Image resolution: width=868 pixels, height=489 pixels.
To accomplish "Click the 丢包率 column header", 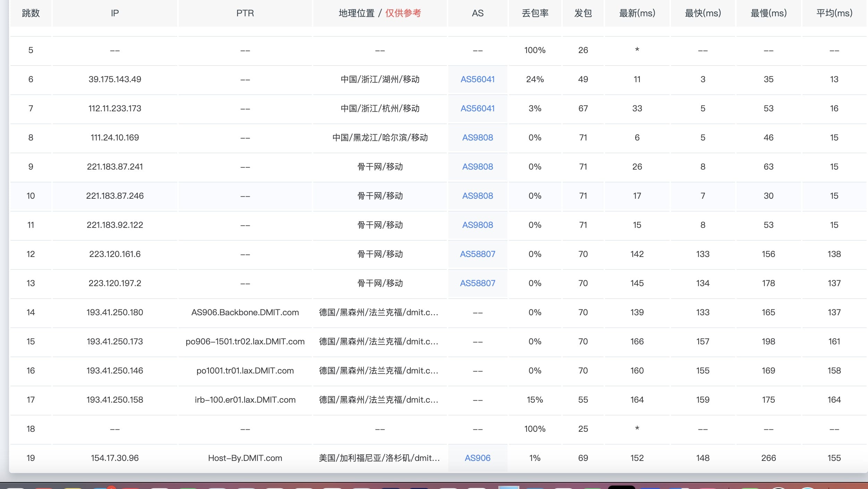I will coord(535,13).
